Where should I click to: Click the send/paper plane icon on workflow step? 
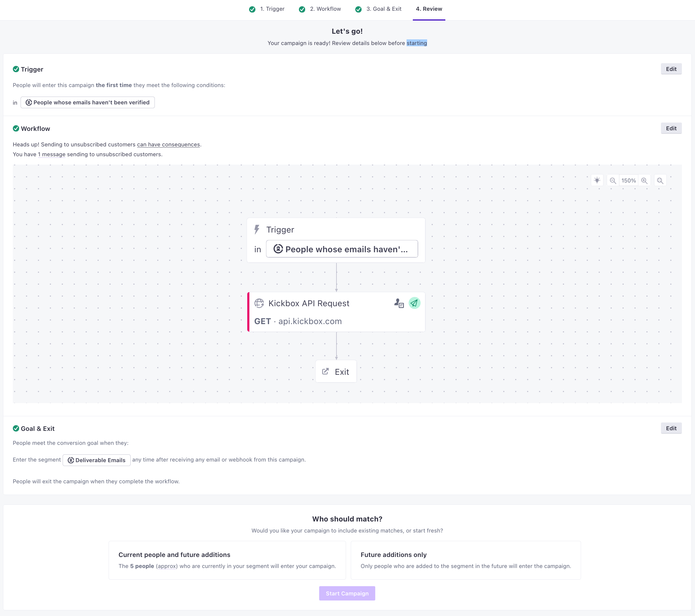[x=415, y=303]
